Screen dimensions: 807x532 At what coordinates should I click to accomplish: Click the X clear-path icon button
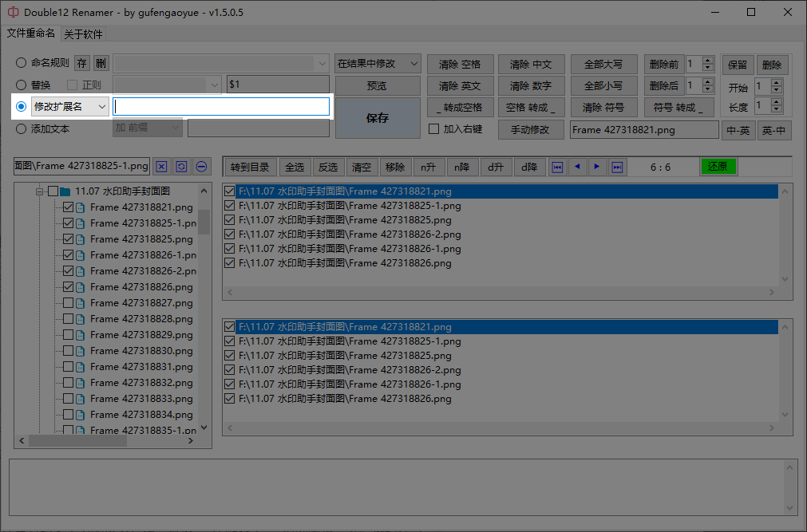pyautogui.click(x=161, y=167)
